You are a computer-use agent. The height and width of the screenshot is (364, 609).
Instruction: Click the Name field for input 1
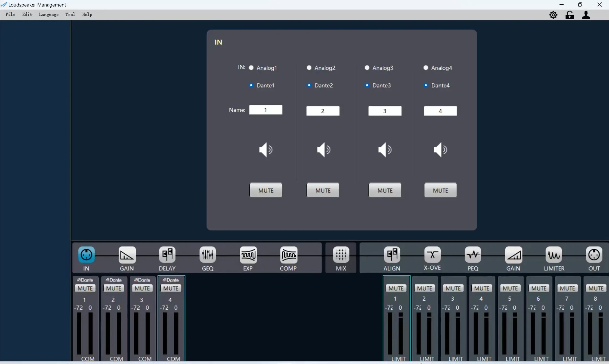(x=266, y=110)
